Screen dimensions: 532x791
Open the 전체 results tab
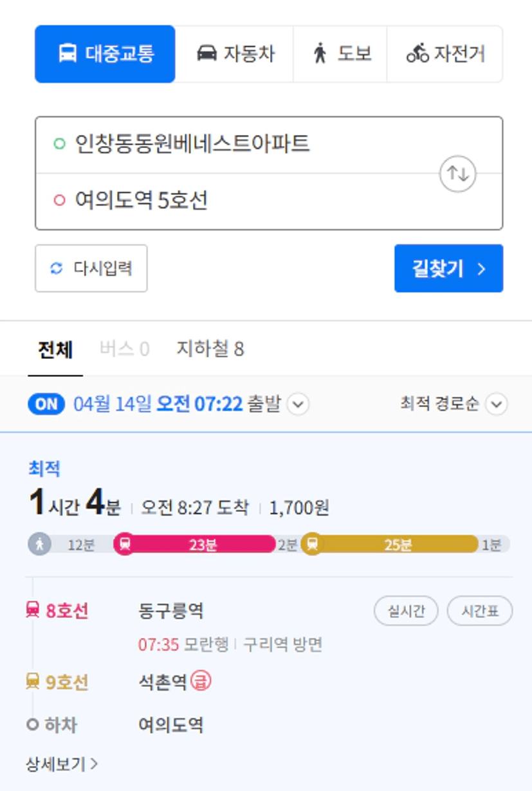(x=55, y=349)
